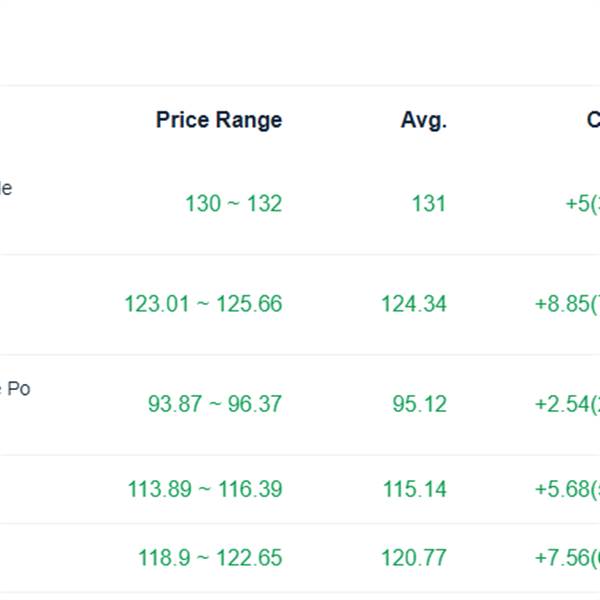Click the Avg. column header
The height and width of the screenshot is (600, 600).
click(423, 120)
